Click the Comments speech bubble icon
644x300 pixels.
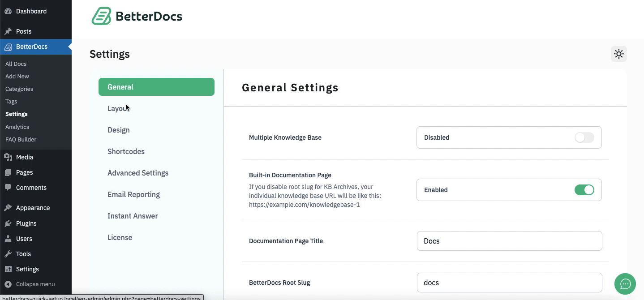pyautogui.click(x=9, y=188)
